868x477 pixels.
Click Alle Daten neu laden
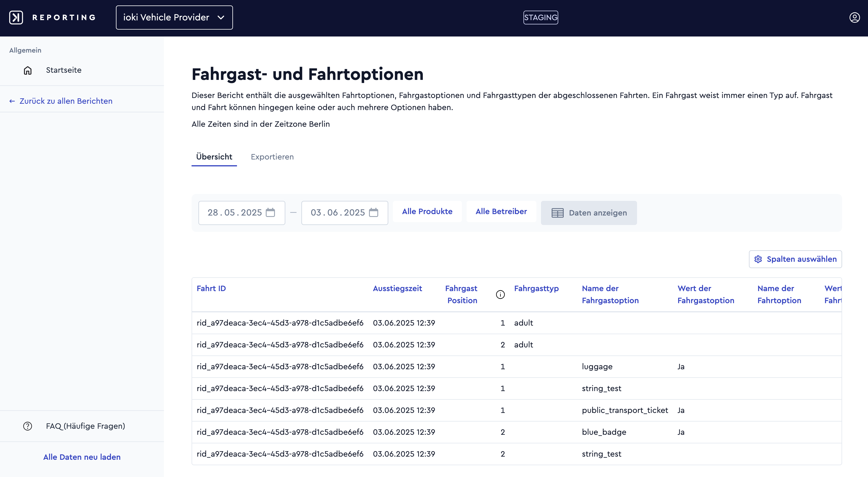click(x=82, y=457)
